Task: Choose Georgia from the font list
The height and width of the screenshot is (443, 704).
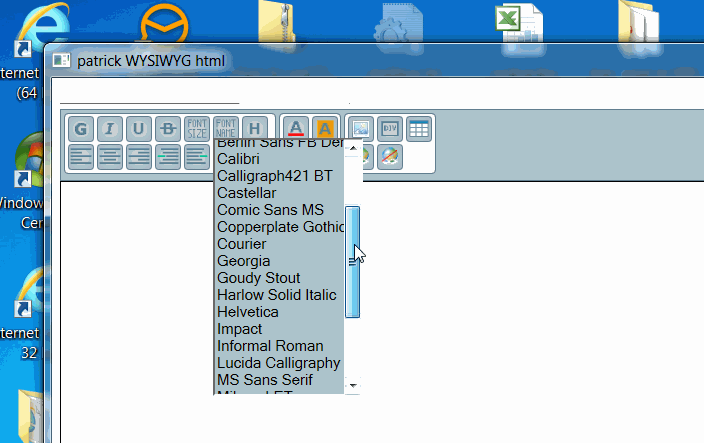Action: pos(244,261)
